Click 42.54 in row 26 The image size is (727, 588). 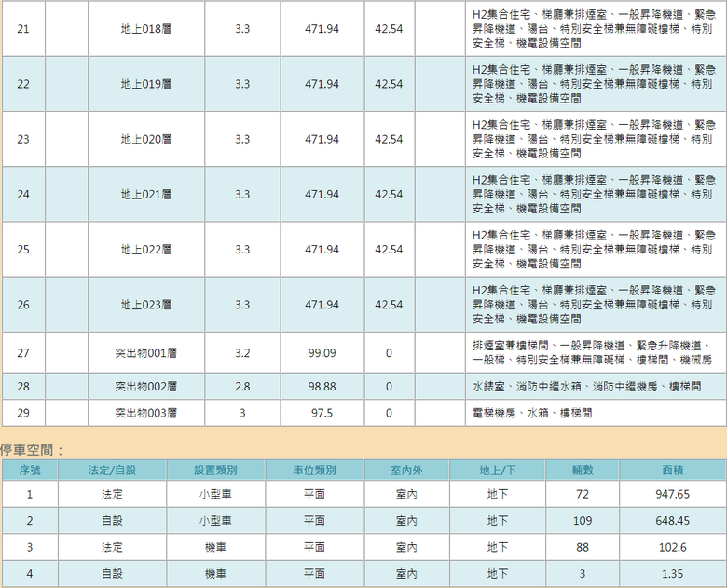coord(389,305)
